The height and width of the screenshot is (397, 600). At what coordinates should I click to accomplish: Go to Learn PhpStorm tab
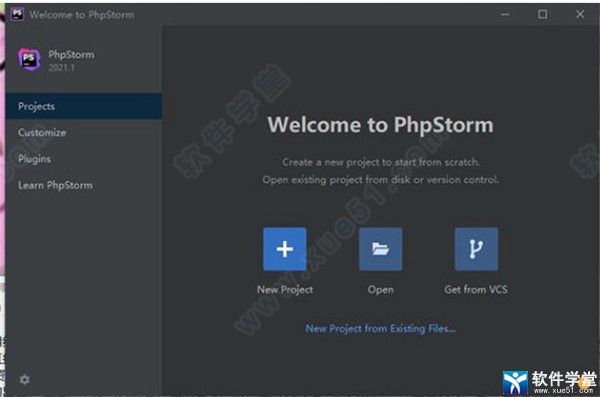pyautogui.click(x=84, y=185)
